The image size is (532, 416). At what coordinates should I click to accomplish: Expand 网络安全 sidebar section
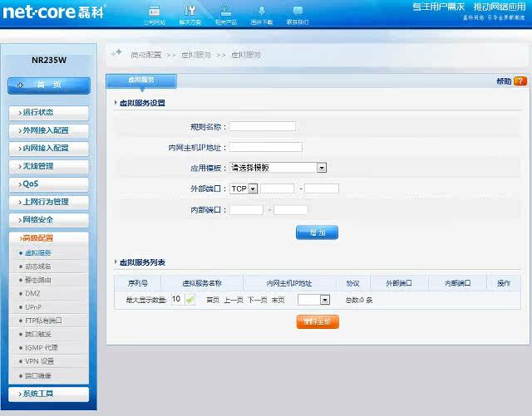pyautogui.click(x=48, y=220)
